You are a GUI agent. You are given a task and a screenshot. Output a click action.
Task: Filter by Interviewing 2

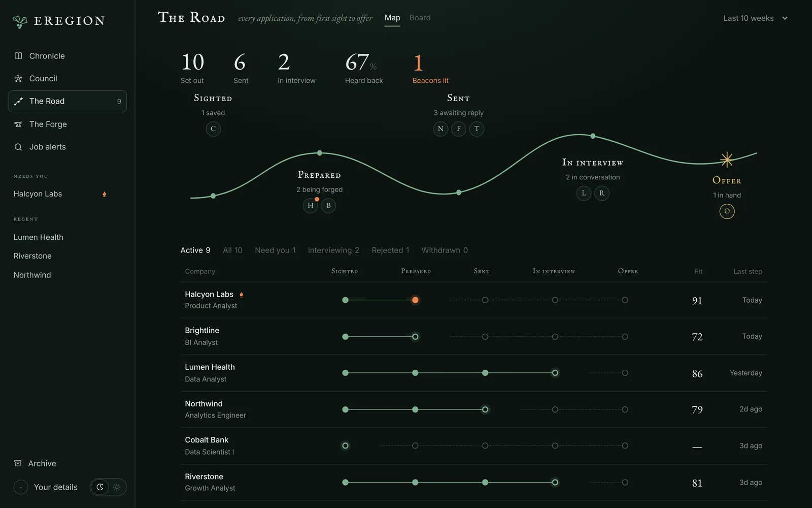pos(333,250)
